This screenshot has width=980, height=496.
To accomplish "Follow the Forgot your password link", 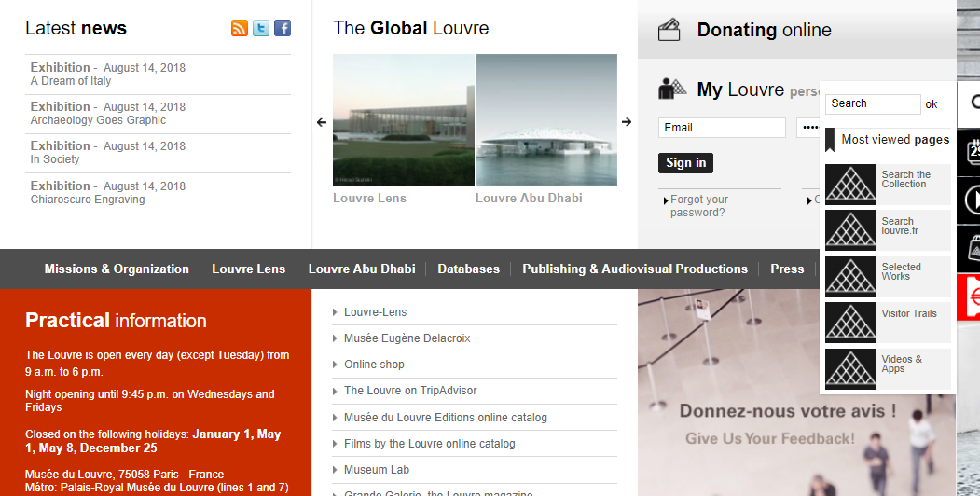I will pos(698,206).
